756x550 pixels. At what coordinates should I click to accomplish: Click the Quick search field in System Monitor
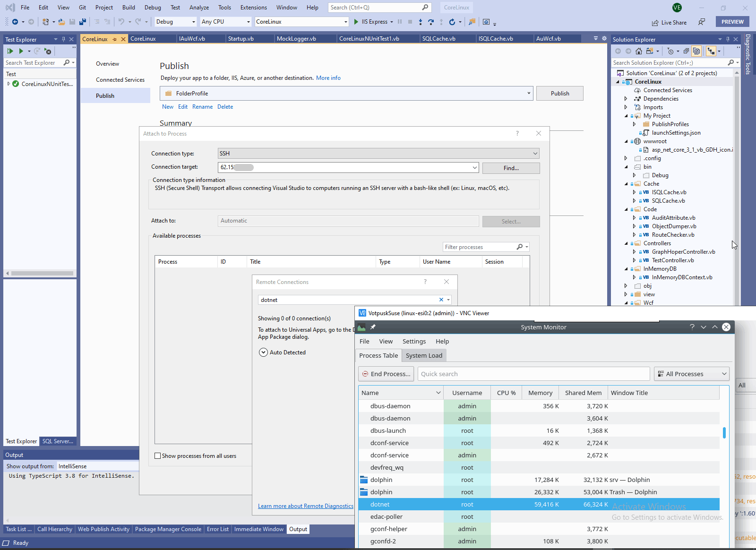(x=533, y=374)
